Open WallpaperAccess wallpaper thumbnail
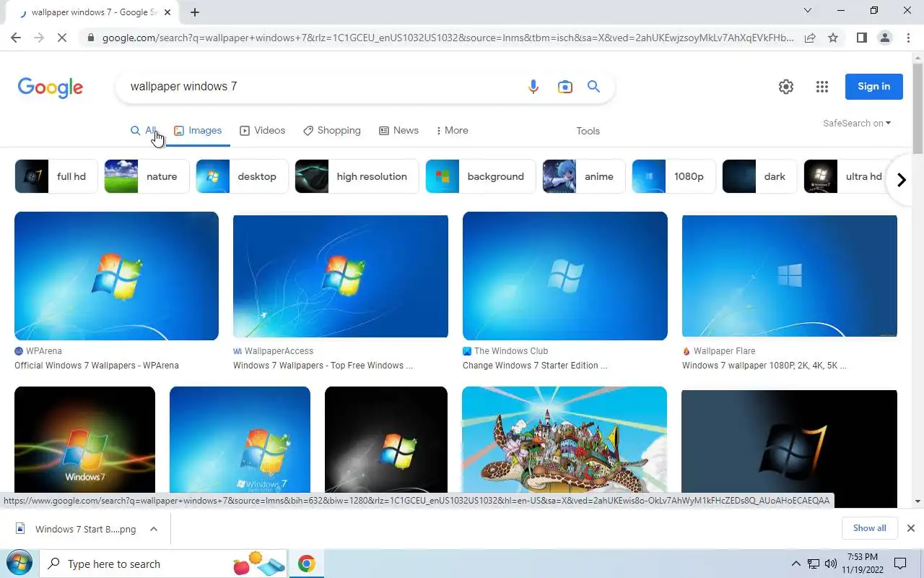924x578 pixels. click(x=341, y=276)
